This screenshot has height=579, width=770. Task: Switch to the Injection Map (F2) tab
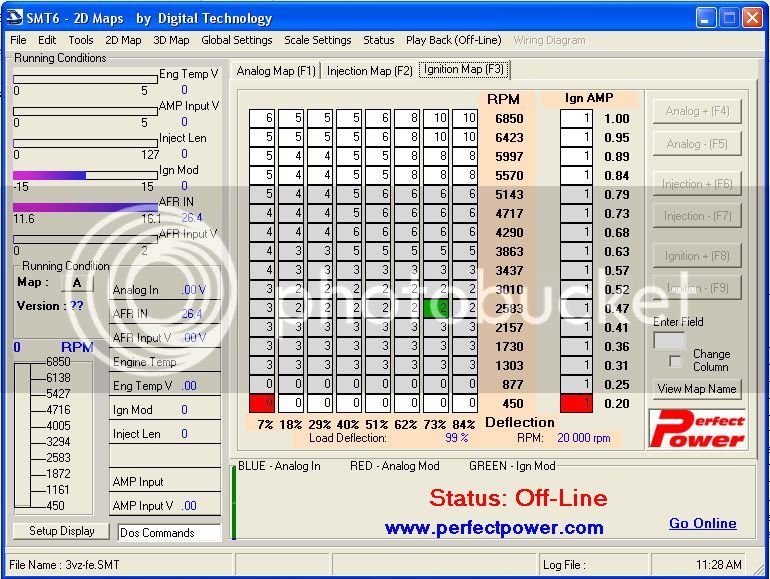pyautogui.click(x=369, y=70)
